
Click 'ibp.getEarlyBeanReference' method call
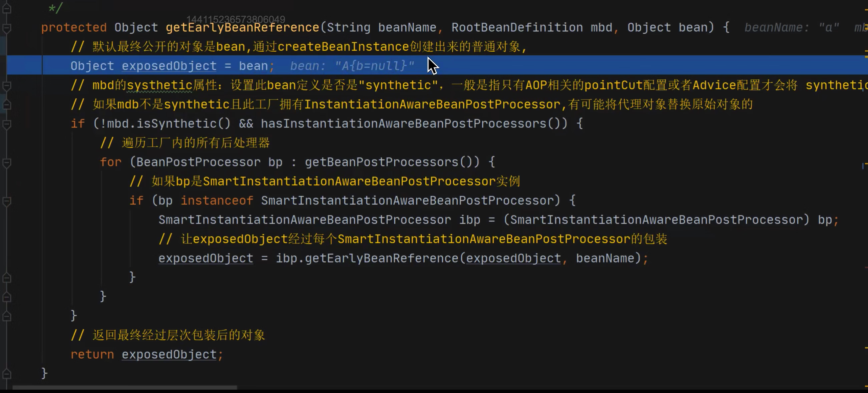click(x=367, y=258)
